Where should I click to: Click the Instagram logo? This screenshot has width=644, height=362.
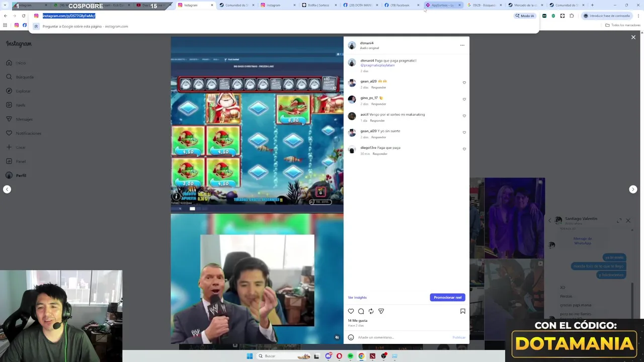(x=19, y=44)
